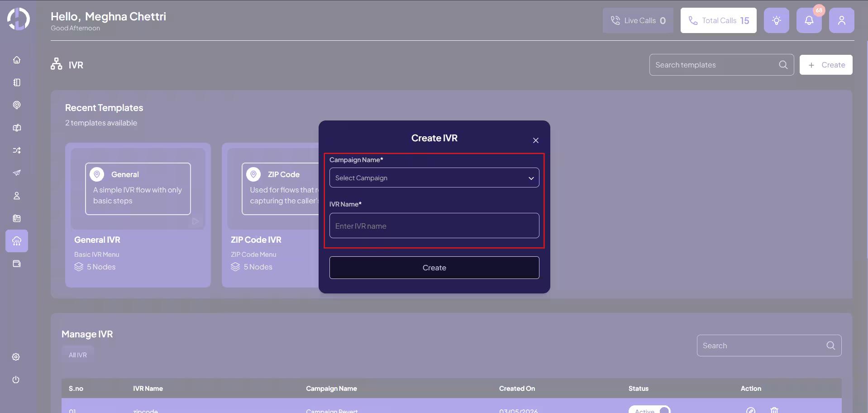Expand the Select Campaign dropdown
The width and height of the screenshot is (868, 413).
[434, 178]
